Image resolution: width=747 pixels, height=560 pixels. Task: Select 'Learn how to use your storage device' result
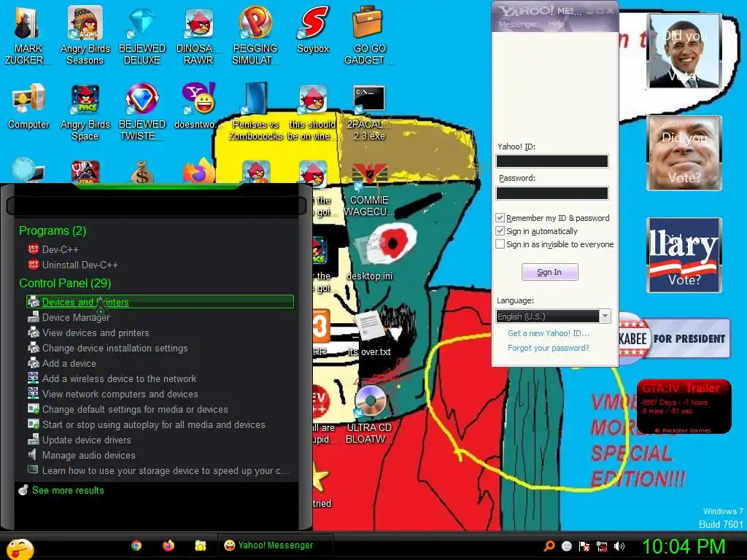(x=160, y=470)
